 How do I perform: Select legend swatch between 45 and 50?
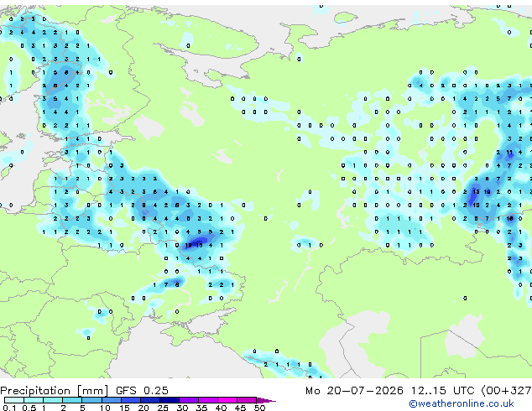pos(247,400)
